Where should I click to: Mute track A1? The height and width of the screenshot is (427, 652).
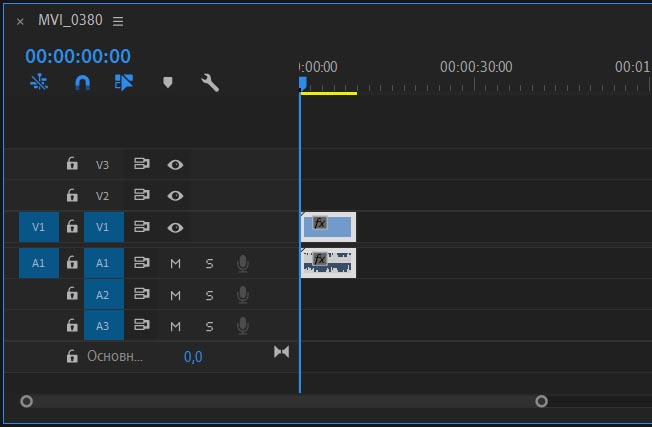[175, 264]
